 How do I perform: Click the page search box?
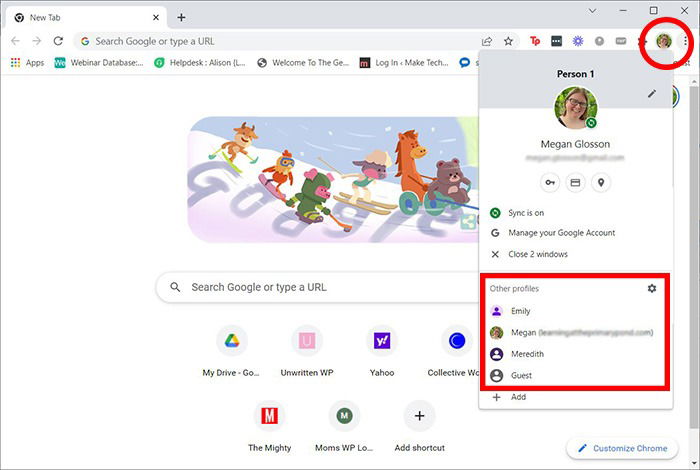[x=317, y=287]
